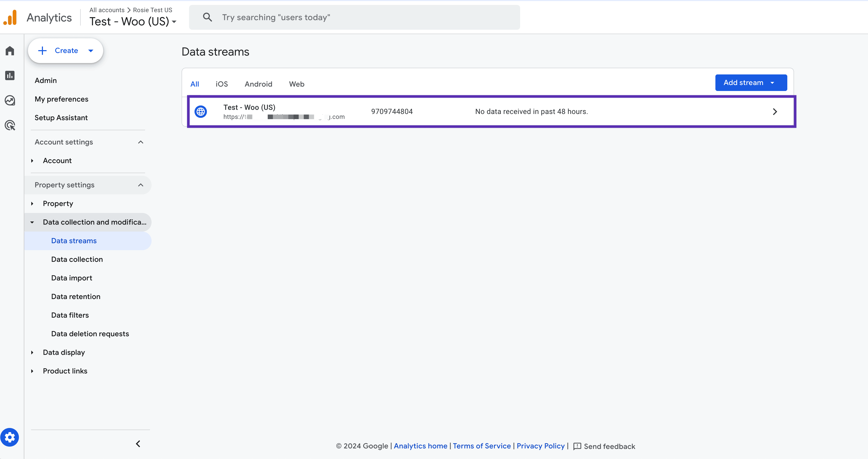Switch to the Web tab

point(296,84)
